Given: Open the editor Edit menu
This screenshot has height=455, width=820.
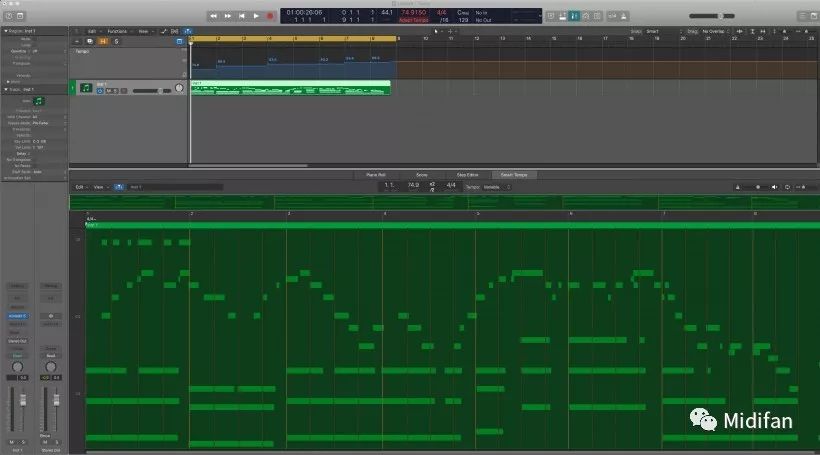Looking at the screenshot, I should click(80, 187).
